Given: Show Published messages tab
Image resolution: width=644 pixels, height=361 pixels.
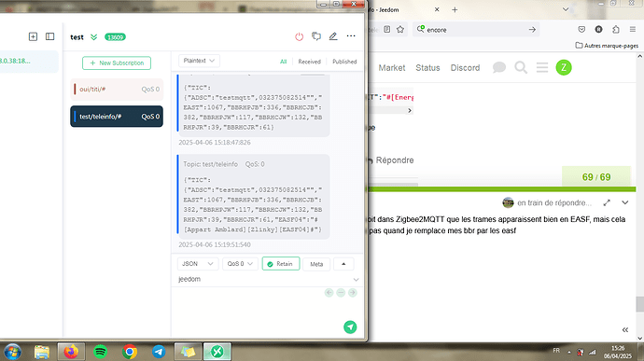Looking at the screenshot, I should [344, 62].
